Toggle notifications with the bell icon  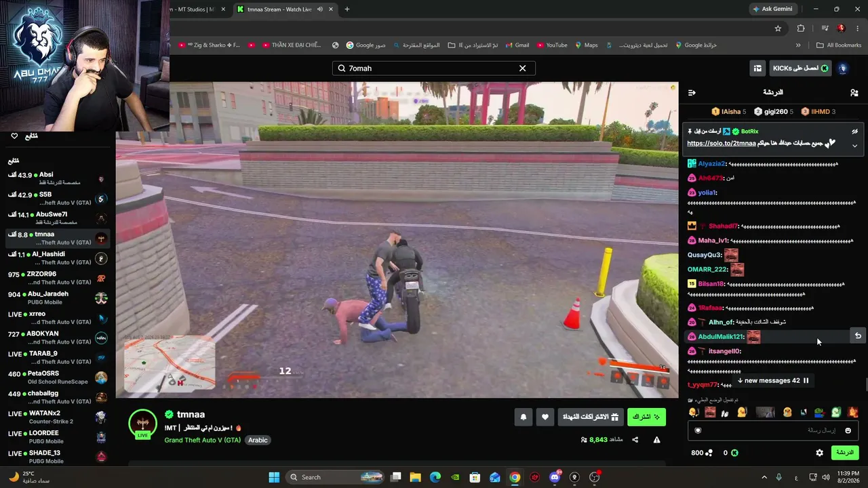[523, 417]
